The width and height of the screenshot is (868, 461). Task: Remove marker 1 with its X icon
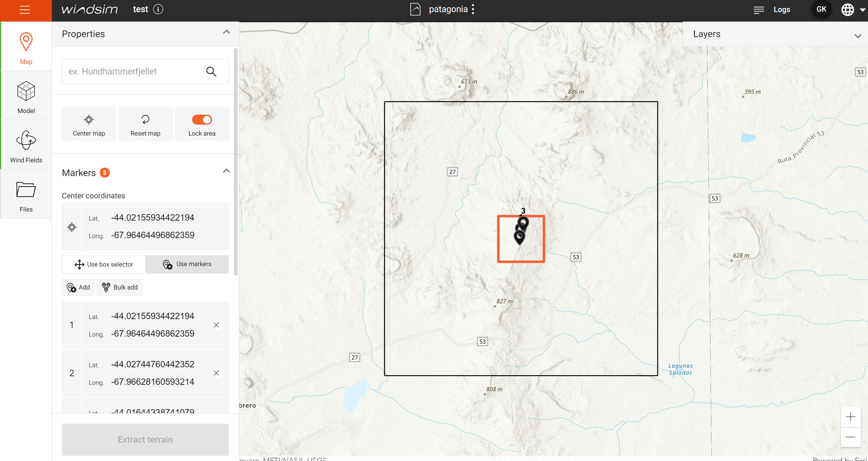pyautogui.click(x=216, y=325)
